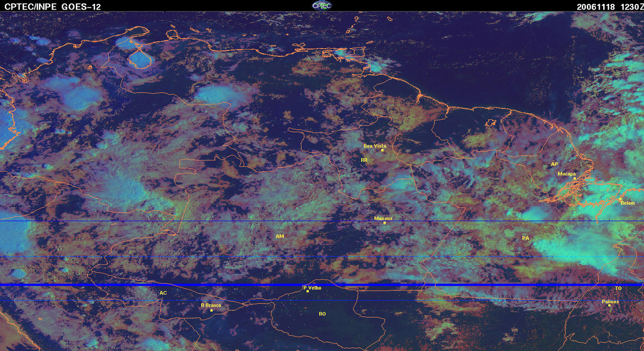The width and height of the screenshot is (644, 351).
Task: Click the thick blue horizontal scan line
Action: click(322, 285)
